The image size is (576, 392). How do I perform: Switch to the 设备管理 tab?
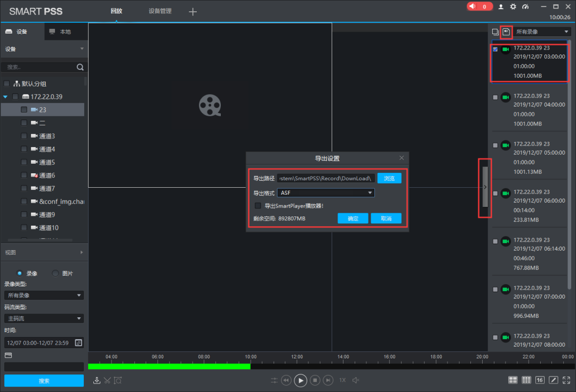[160, 11]
